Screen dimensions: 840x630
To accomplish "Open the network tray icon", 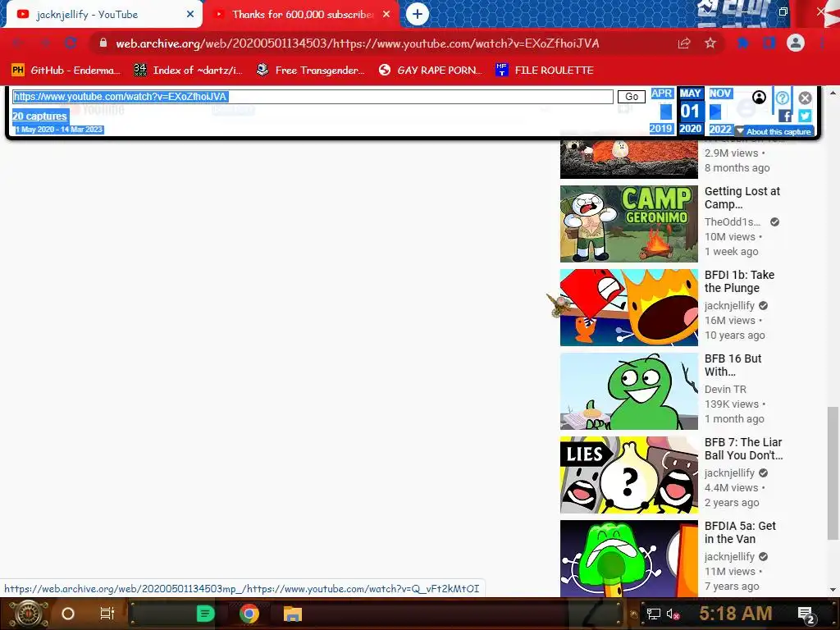I will [653, 614].
